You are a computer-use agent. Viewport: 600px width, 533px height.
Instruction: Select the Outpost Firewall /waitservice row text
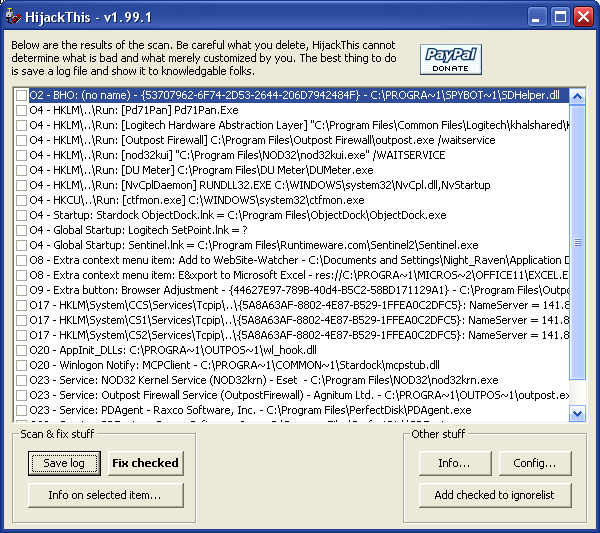tap(262, 140)
